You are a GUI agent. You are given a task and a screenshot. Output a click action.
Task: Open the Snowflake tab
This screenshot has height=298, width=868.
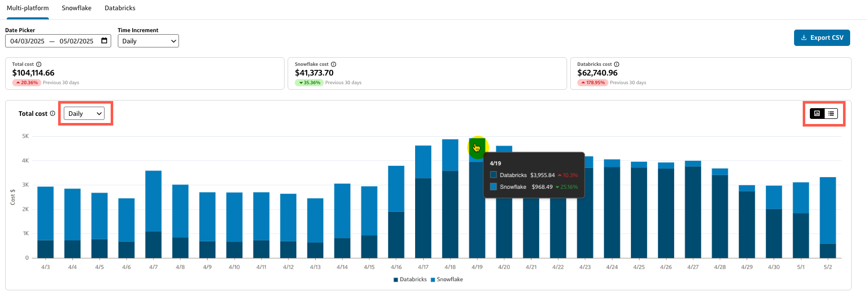pyautogui.click(x=76, y=8)
